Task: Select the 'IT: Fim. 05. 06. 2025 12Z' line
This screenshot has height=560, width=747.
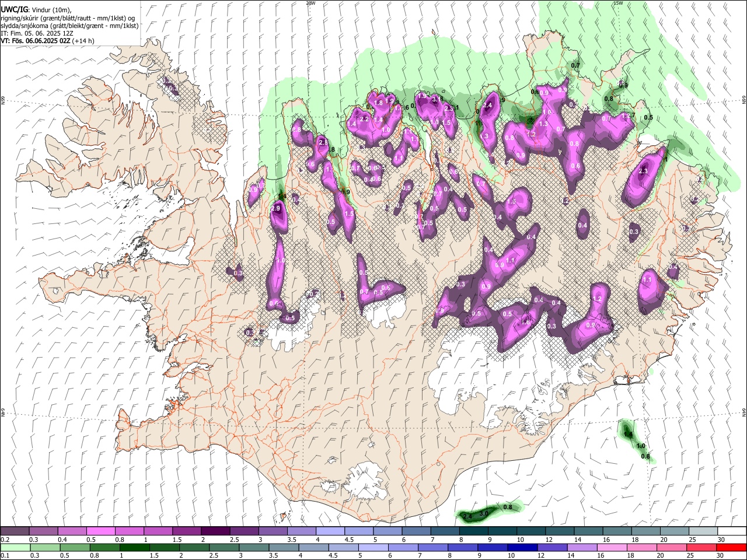Action: click(37, 33)
